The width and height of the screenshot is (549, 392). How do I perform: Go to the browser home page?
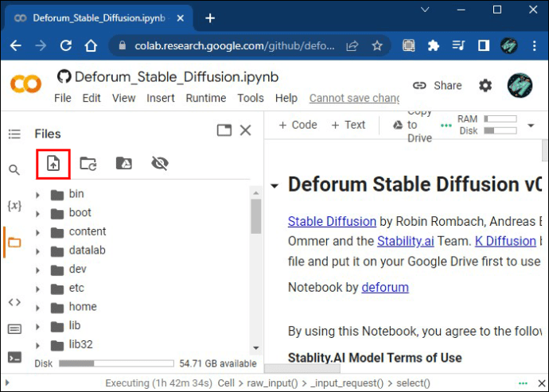(x=91, y=45)
